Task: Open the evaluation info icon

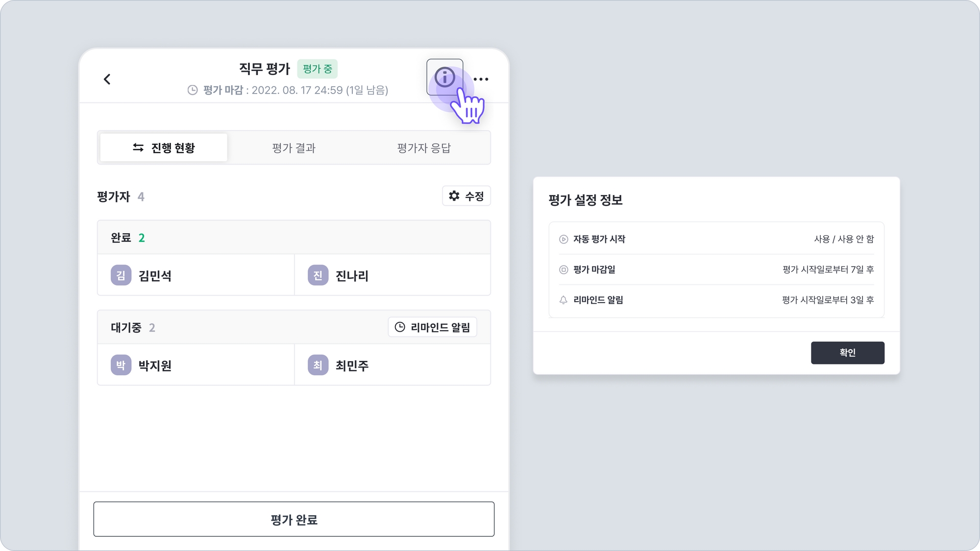Action: [x=444, y=77]
